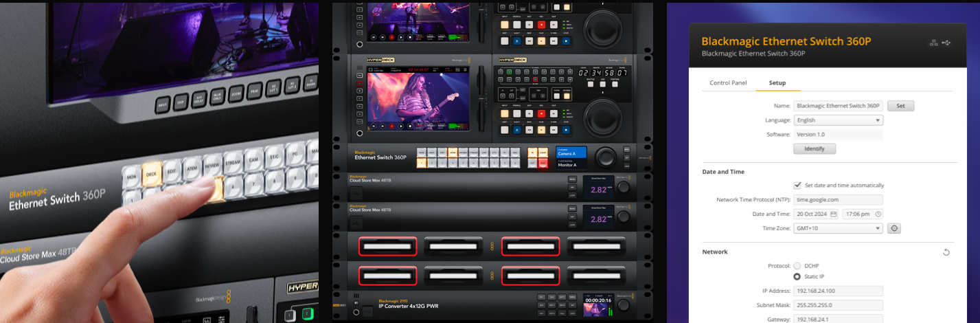Open the calendar icon in date field
Screen dimensions: 980x323
(x=833, y=214)
